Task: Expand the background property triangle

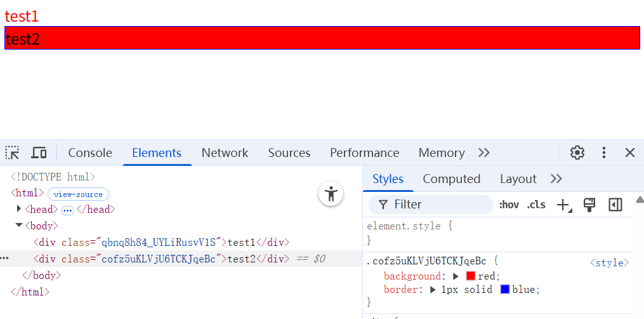Action: [456, 276]
